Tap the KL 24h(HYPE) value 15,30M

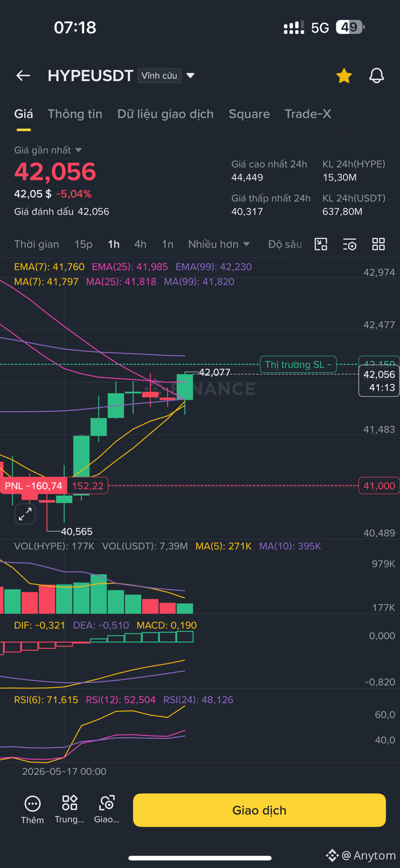pos(340,177)
